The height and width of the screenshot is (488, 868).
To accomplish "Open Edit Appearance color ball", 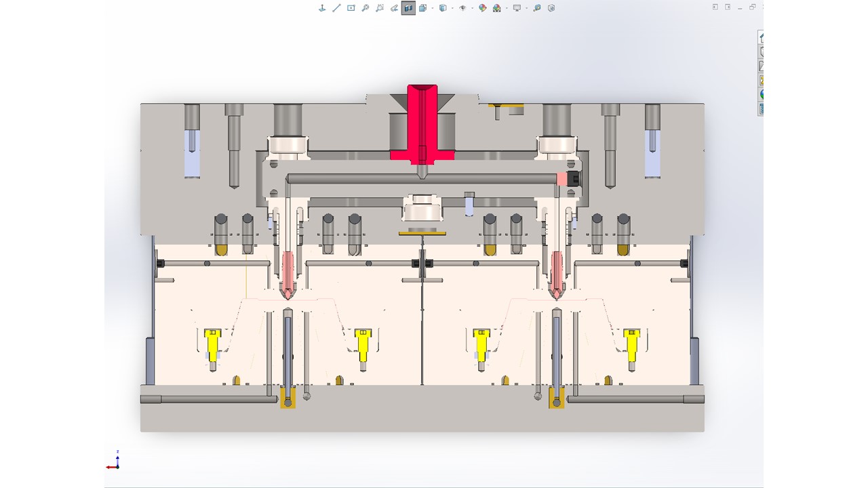I will (x=482, y=8).
